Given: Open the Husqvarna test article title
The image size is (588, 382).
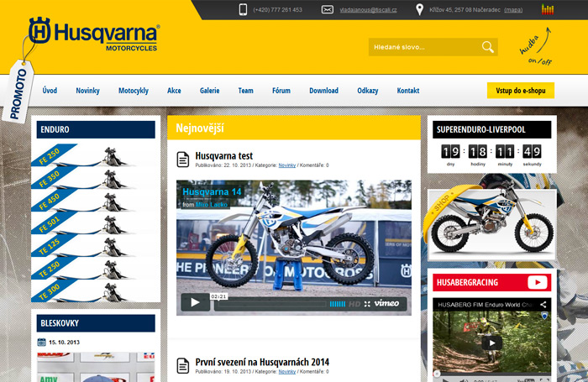Looking at the screenshot, I should (224, 155).
